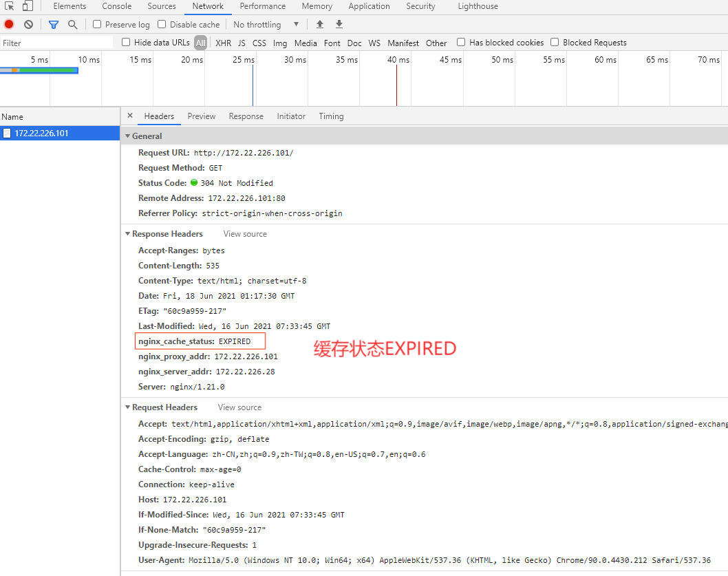Check the Hide data URLs option
This screenshot has width=728, height=576.
[126, 42]
